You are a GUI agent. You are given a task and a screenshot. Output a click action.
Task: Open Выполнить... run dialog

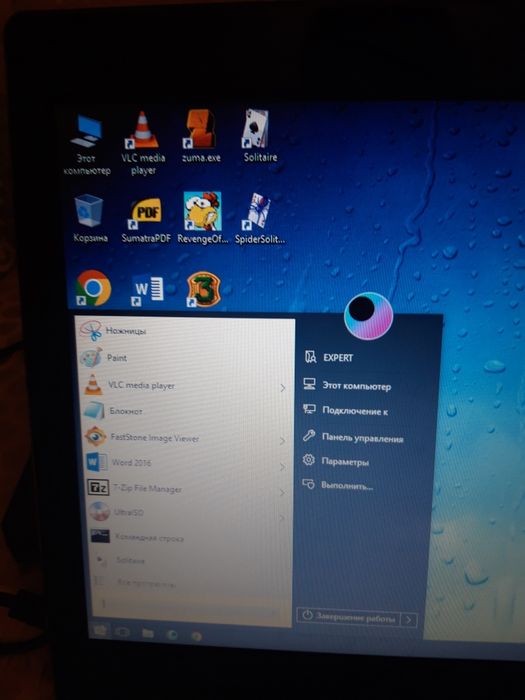[337, 485]
